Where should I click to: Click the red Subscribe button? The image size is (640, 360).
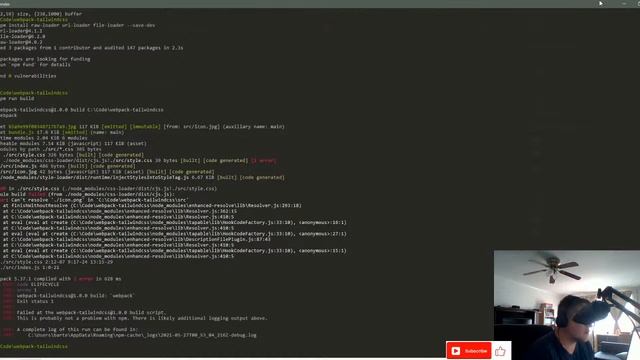click(469, 351)
